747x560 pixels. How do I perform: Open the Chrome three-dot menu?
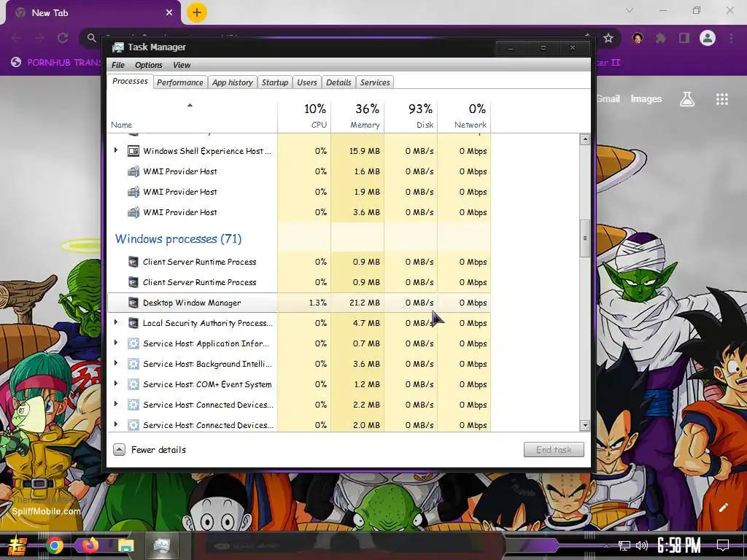[x=731, y=38]
